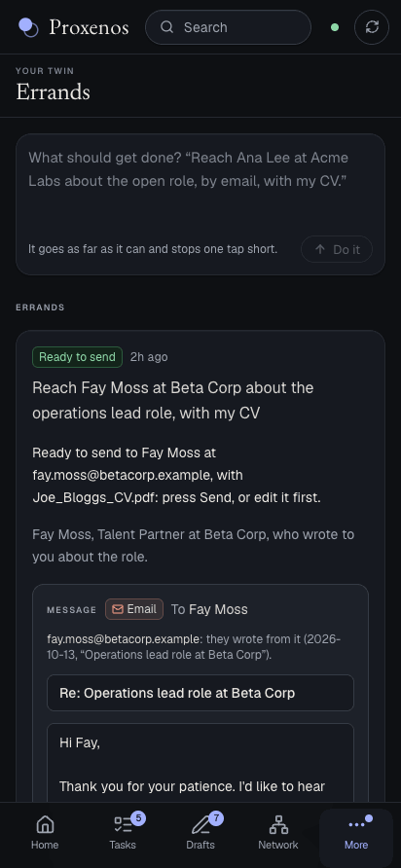401x868 pixels.
Task: Click the green online status dot
Action: tap(335, 27)
